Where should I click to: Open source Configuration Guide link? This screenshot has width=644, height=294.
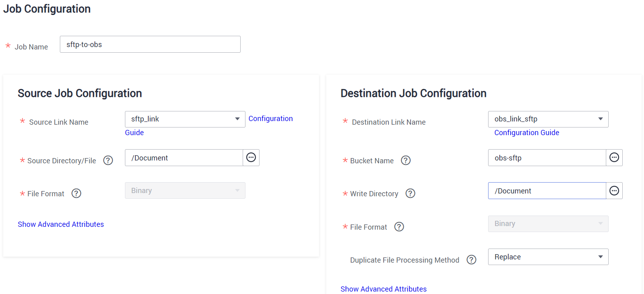pos(270,119)
